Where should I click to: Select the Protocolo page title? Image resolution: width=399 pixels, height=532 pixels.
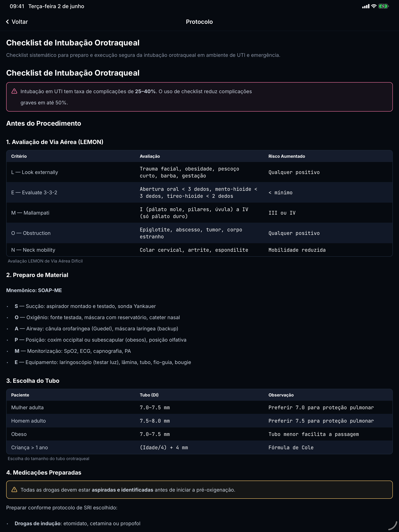(x=199, y=22)
